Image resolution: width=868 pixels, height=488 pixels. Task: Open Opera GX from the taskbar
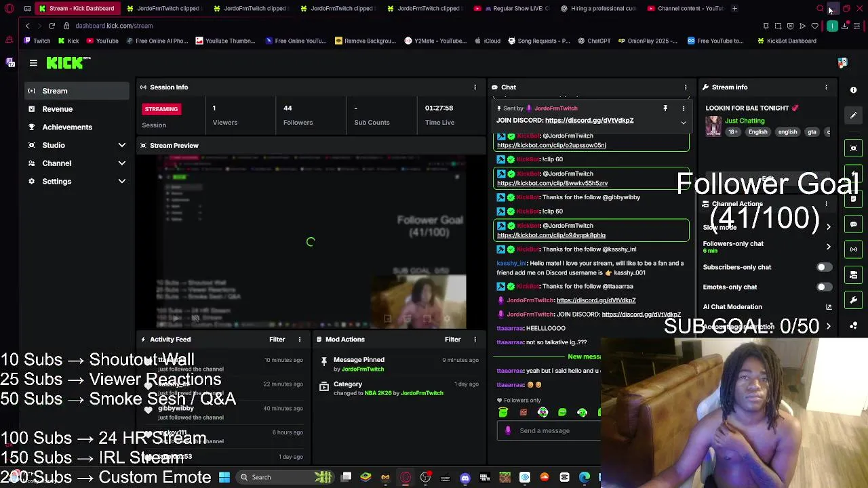click(406, 478)
